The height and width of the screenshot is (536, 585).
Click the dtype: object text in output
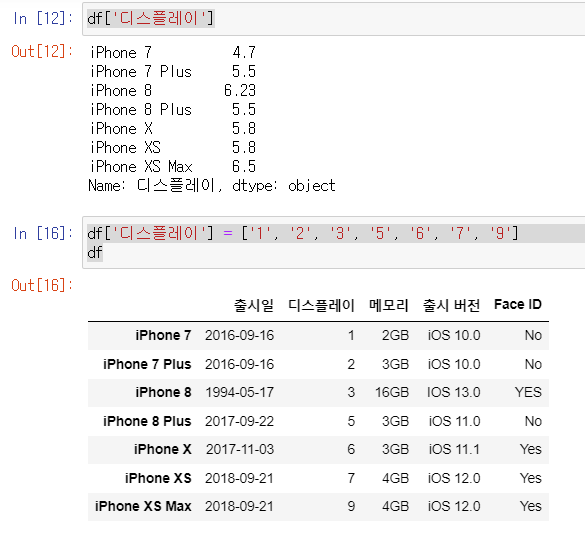pos(284,186)
